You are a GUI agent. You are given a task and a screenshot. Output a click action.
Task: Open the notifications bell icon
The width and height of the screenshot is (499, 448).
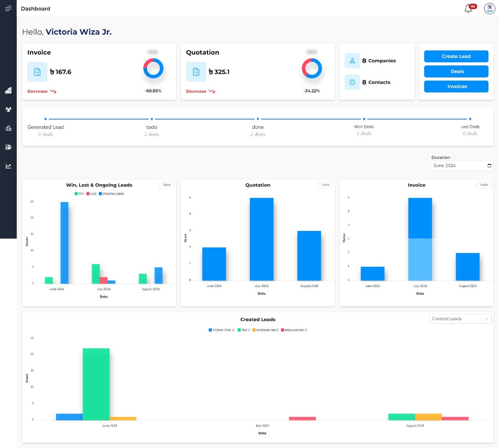click(x=468, y=9)
